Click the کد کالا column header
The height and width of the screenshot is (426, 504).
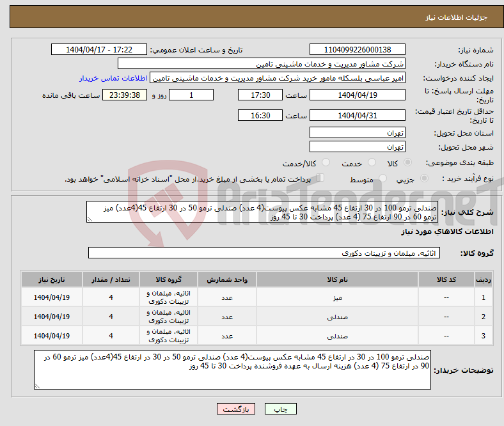point(446,280)
